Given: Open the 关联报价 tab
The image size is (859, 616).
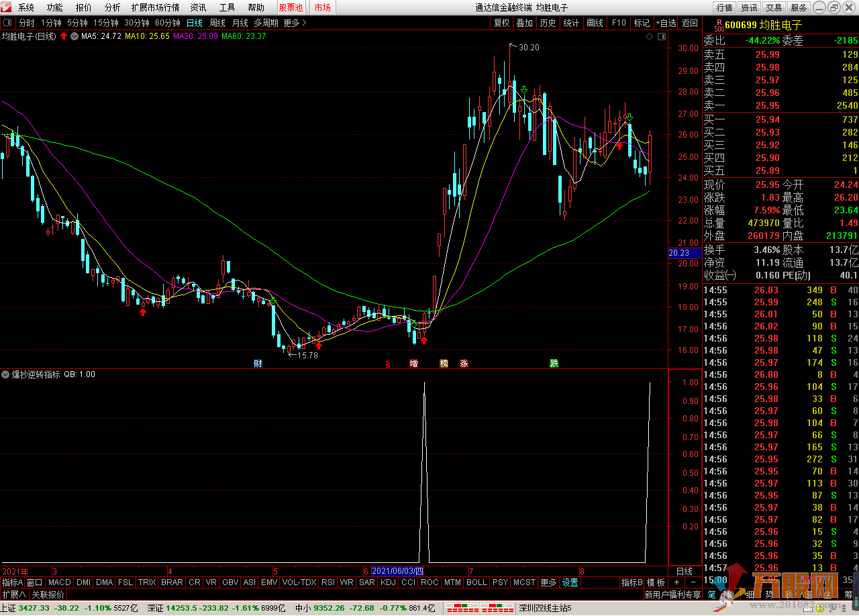Looking at the screenshot, I should click(x=48, y=595).
